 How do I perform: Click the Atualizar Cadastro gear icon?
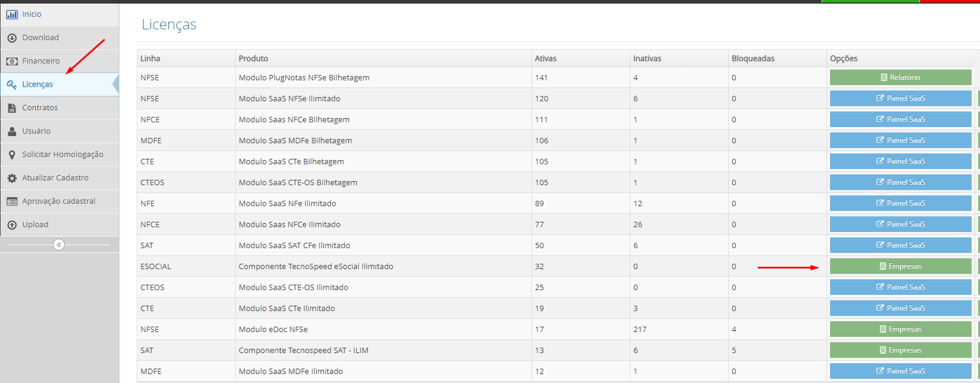(x=12, y=178)
